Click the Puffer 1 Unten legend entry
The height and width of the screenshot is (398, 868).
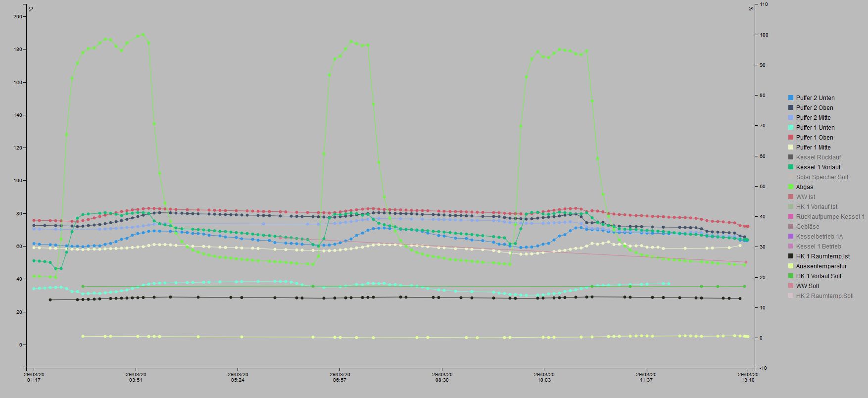[815, 128]
